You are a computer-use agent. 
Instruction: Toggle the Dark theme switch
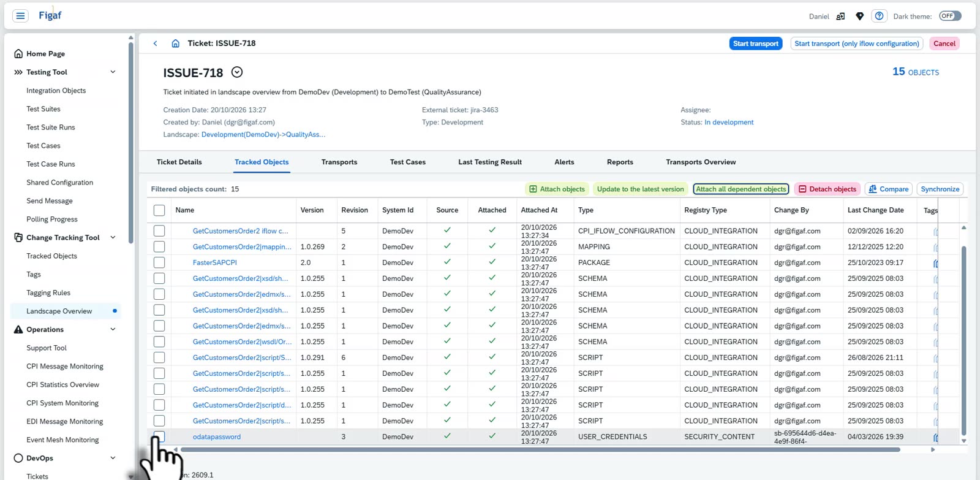click(x=950, y=16)
